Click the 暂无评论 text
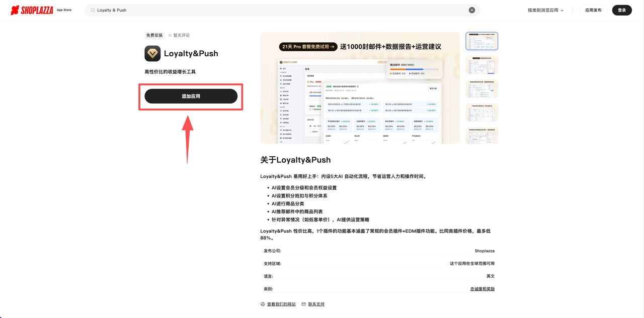The width and height of the screenshot is (644, 318). (x=182, y=35)
